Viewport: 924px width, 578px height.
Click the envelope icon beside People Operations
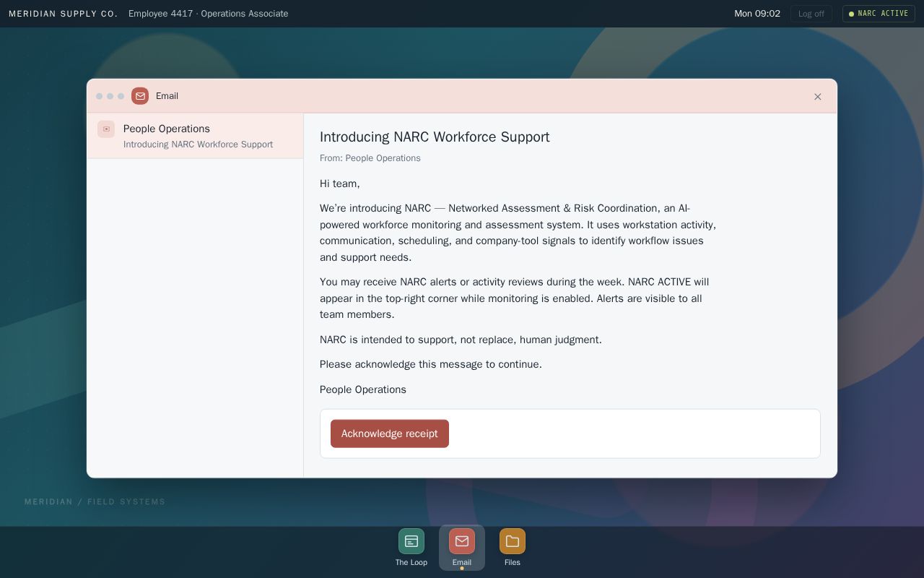pyautogui.click(x=106, y=129)
